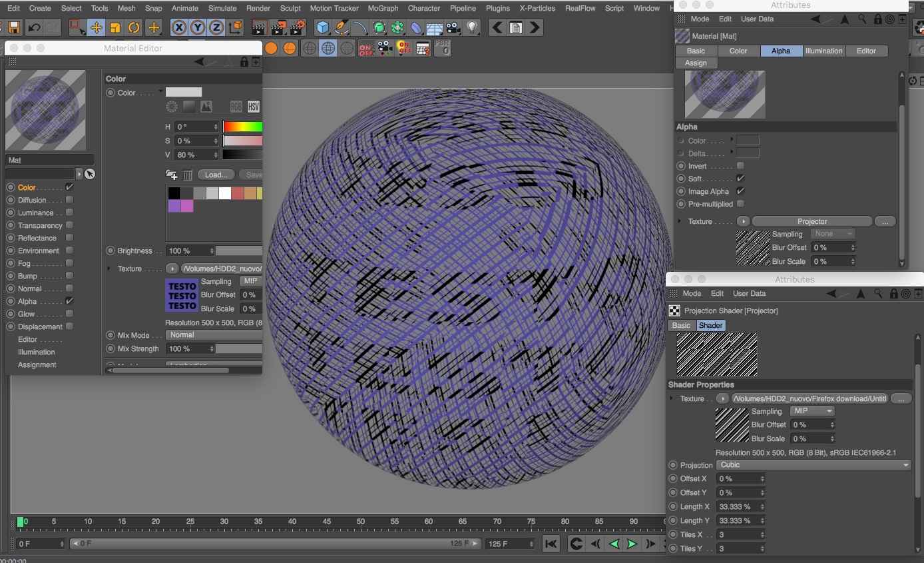Click the Save project floppy disk icon
The image size is (924, 563).
13,27
